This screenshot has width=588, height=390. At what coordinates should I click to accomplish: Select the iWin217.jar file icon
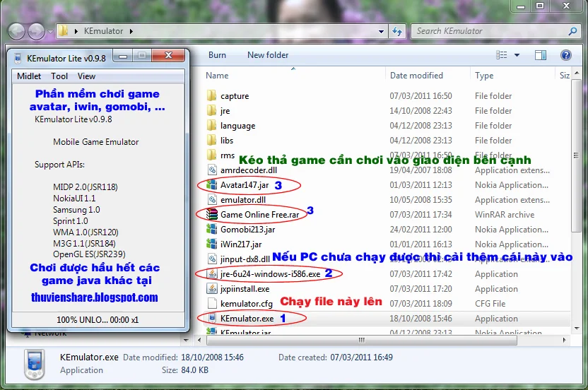coord(211,244)
